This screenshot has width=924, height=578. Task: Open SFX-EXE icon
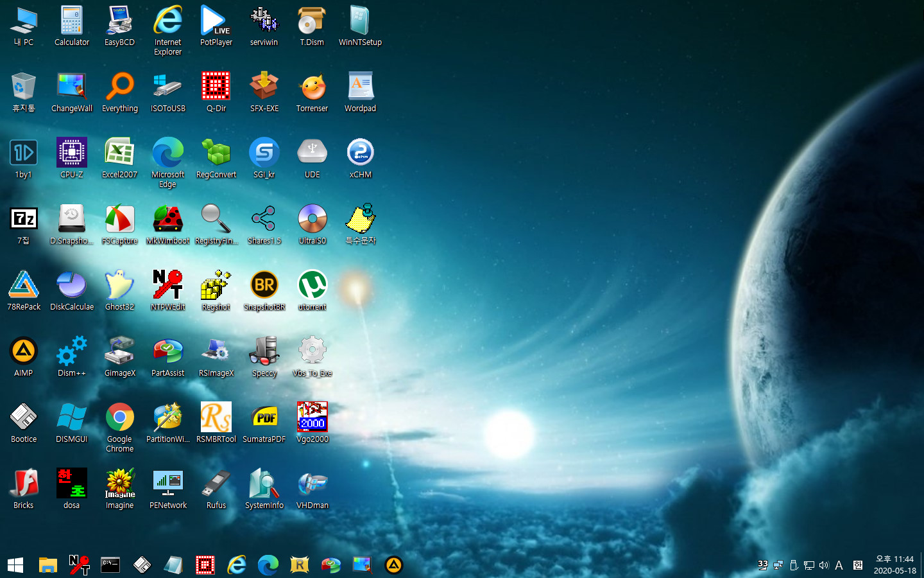(264, 92)
